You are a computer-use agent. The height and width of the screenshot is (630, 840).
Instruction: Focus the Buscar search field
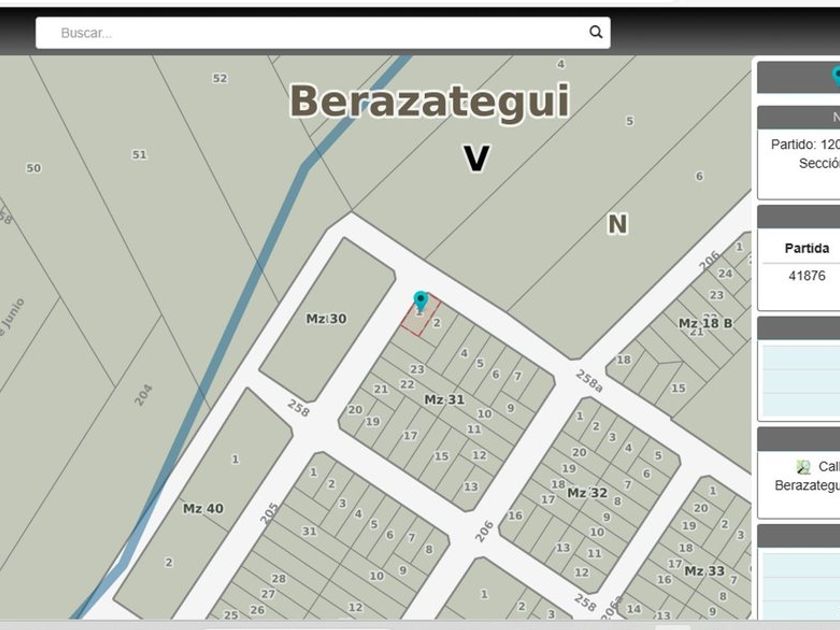(x=322, y=33)
